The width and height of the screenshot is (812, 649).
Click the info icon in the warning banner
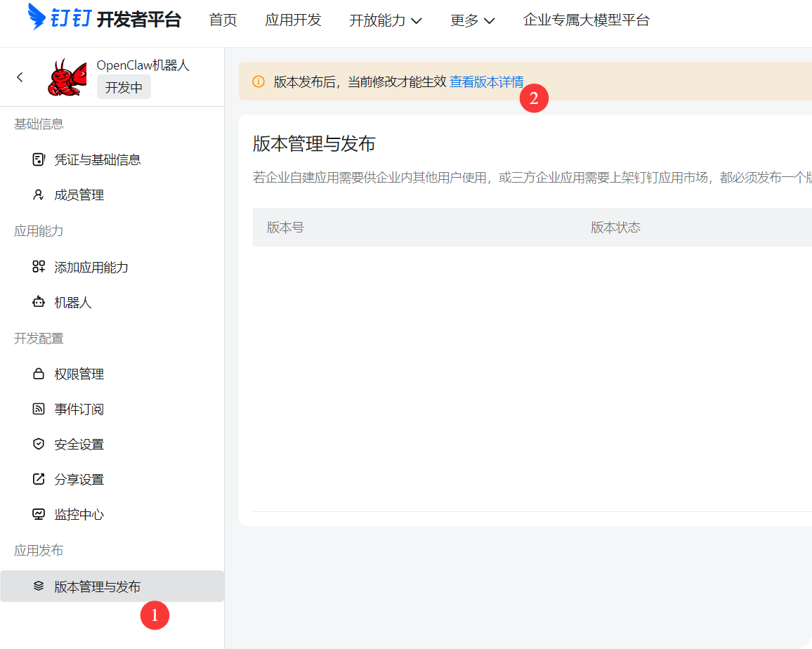click(x=257, y=82)
